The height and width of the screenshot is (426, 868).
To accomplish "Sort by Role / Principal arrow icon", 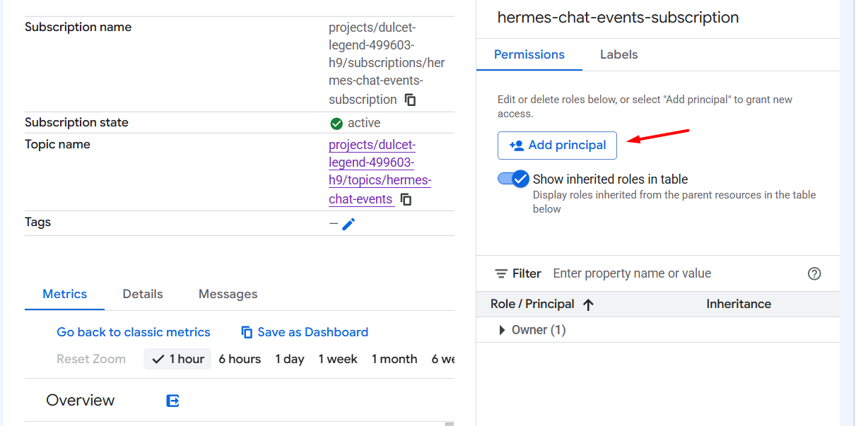I will coord(588,304).
